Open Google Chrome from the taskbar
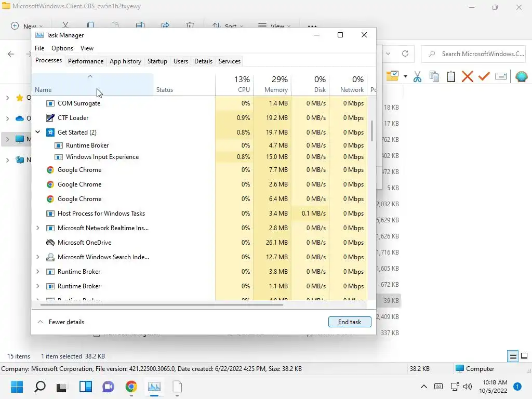Screen dimensions: 532x399 [x=131, y=387]
